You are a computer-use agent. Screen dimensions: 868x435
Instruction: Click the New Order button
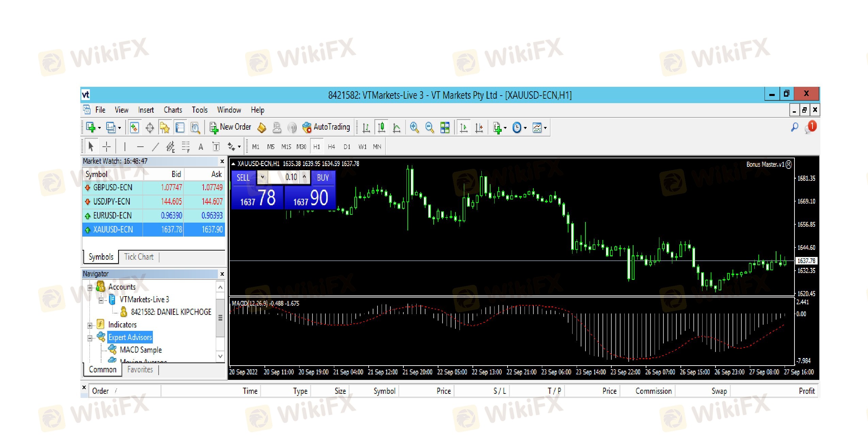(230, 127)
